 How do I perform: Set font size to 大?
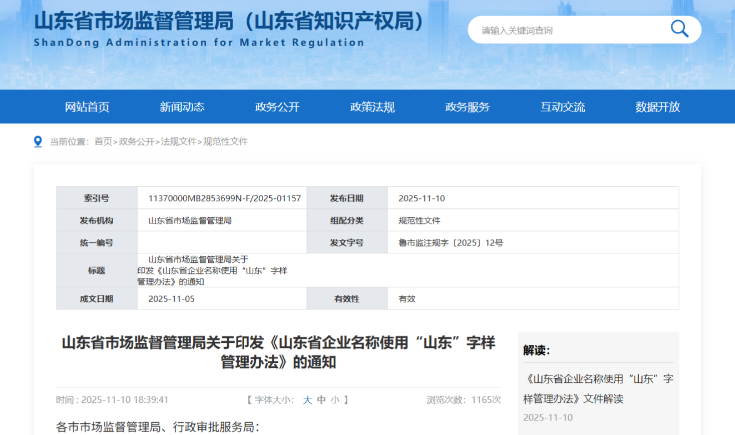(x=308, y=399)
